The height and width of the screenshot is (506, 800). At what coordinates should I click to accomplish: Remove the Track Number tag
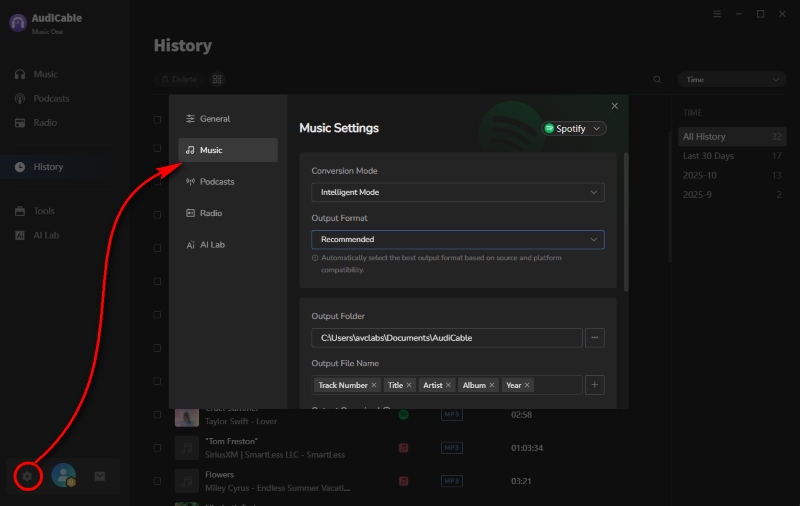[x=374, y=385]
